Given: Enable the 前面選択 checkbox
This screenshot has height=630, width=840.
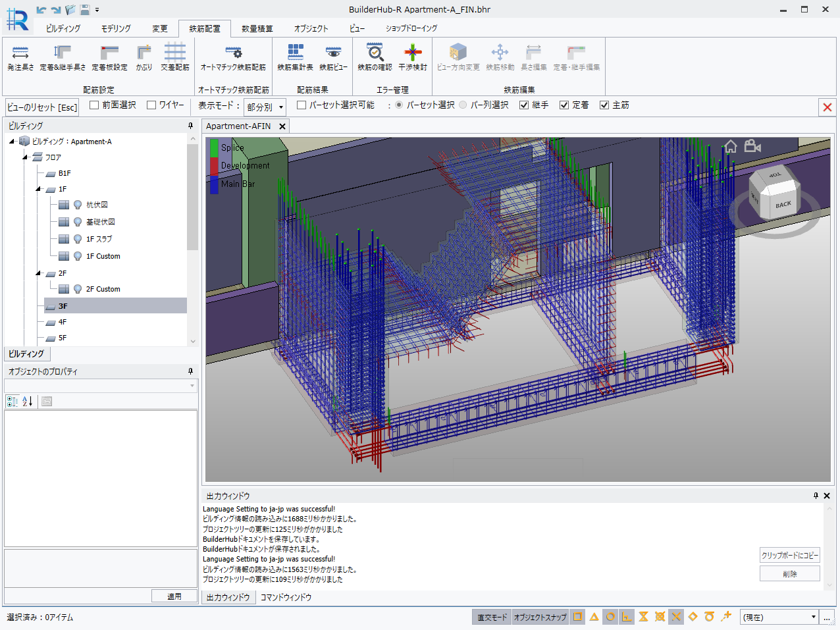Looking at the screenshot, I should click(x=94, y=105).
